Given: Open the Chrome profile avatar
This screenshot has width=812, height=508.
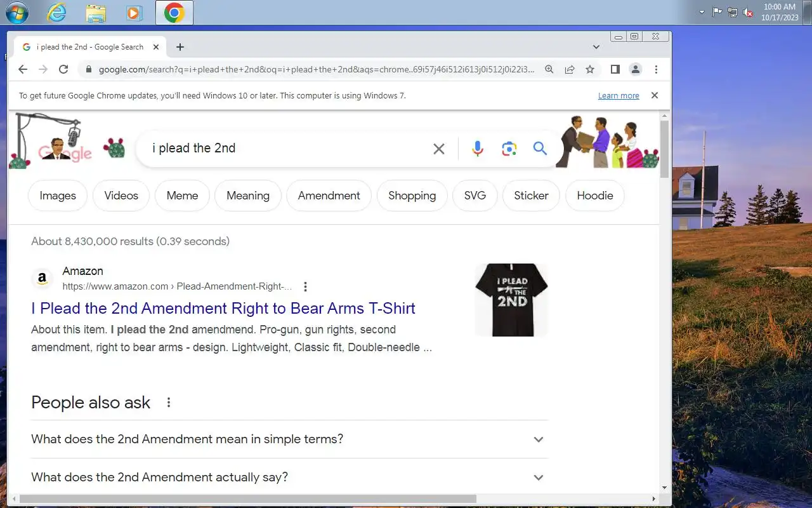Looking at the screenshot, I should 635,69.
